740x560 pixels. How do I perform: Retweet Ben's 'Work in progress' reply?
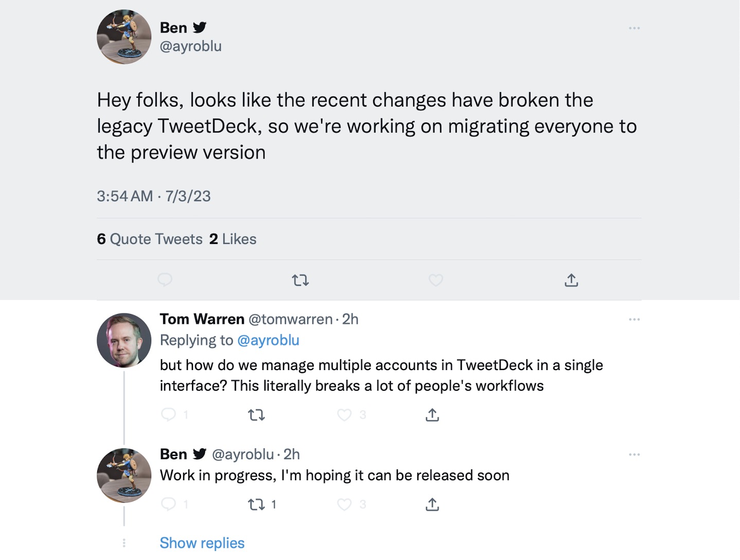256,504
